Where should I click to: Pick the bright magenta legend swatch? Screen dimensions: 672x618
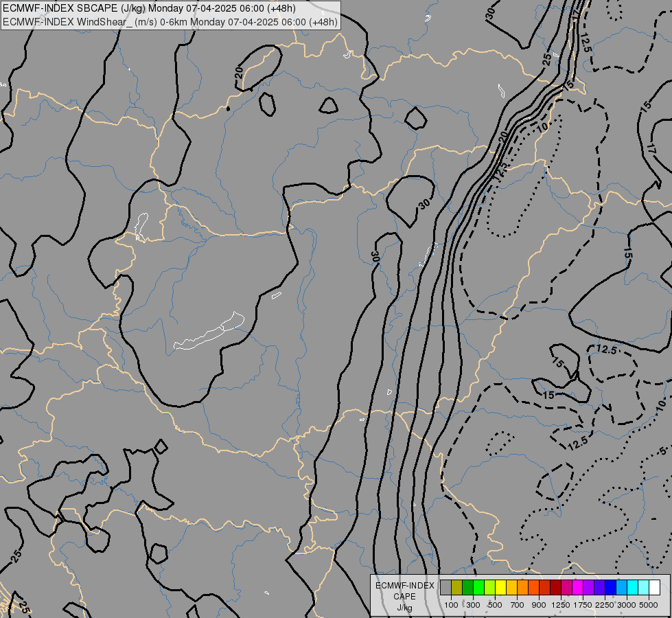(x=577, y=588)
